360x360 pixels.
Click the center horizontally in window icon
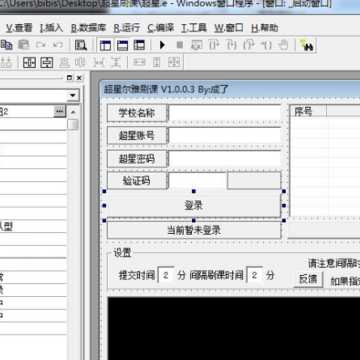click(x=29, y=62)
